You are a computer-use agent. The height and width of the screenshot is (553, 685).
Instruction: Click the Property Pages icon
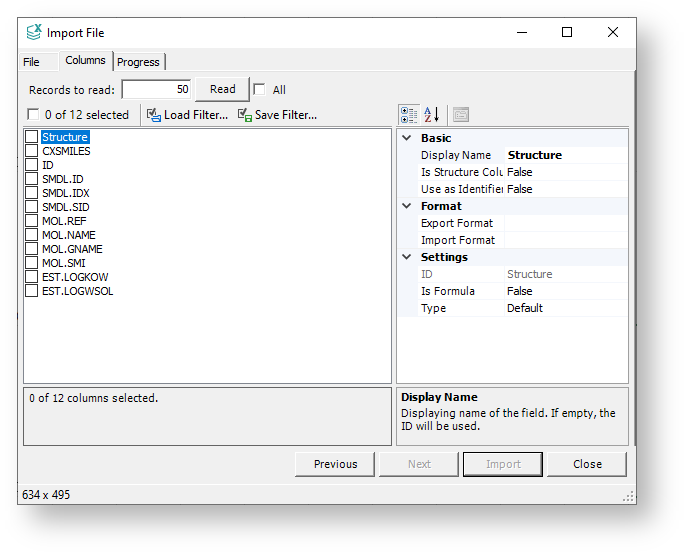pos(460,114)
